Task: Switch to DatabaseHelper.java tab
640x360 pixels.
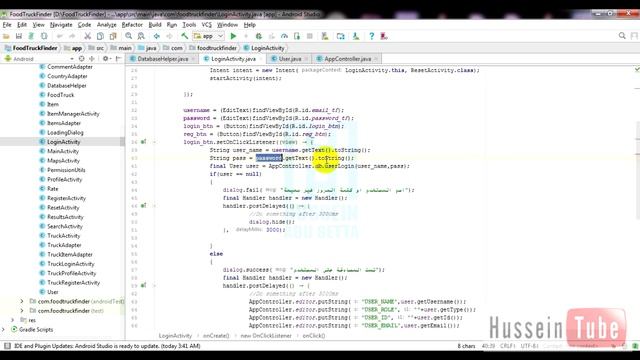Action: coord(162,59)
